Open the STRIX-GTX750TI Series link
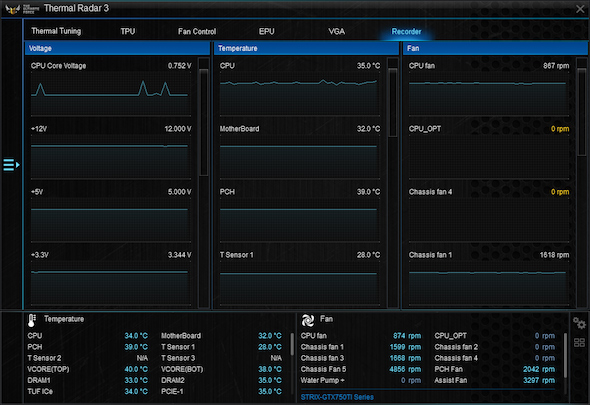Screen dimensions: 590x405 337,397
